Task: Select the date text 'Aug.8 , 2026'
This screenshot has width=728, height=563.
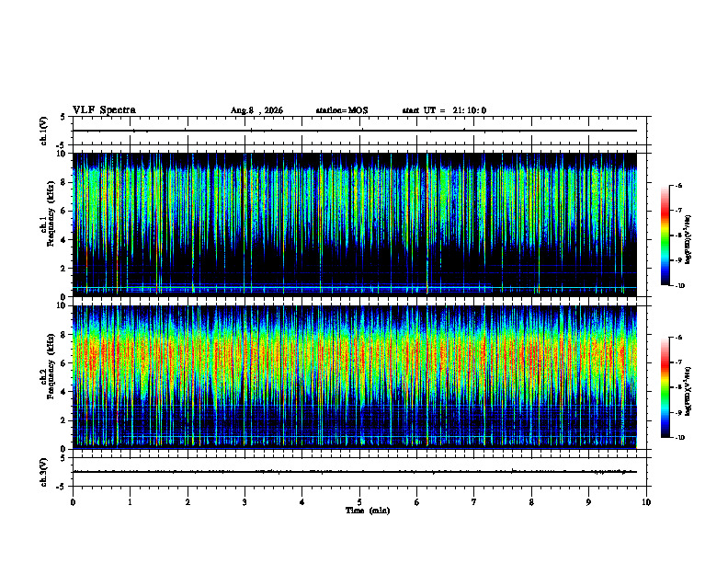Action: (x=256, y=110)
